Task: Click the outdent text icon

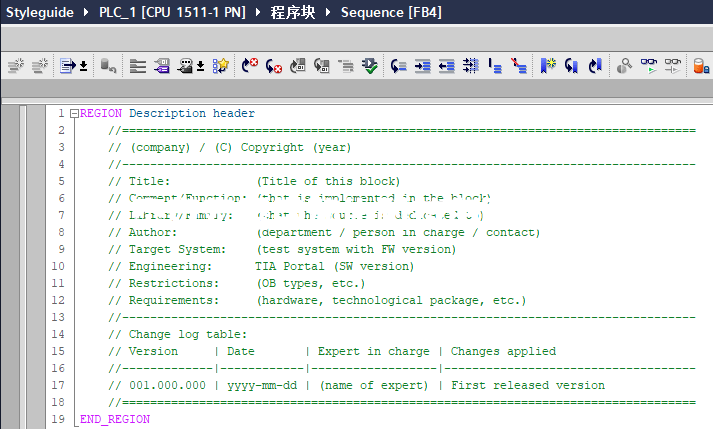Action: click(445, 66)
